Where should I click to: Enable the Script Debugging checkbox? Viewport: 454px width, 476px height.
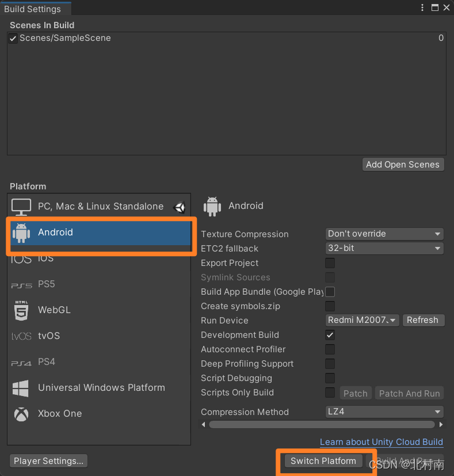pos(330,378)
